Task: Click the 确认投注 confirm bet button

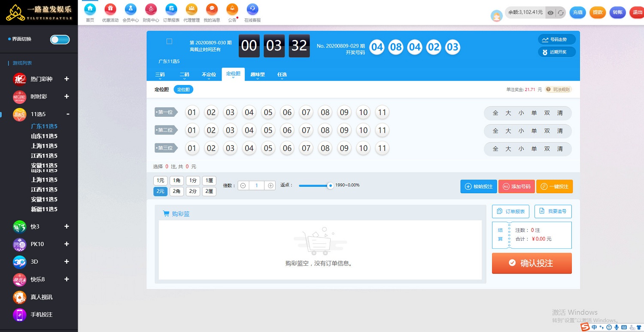Action: (532, 263)
